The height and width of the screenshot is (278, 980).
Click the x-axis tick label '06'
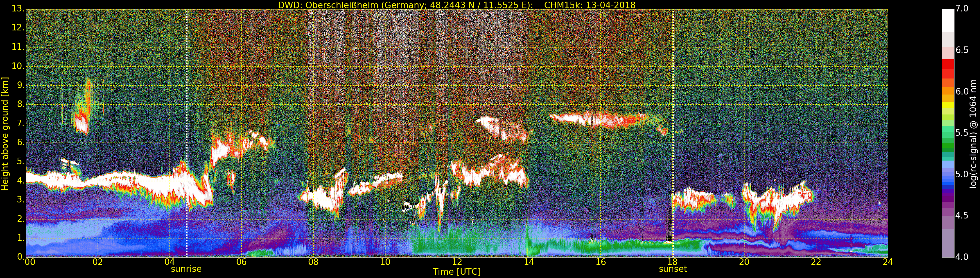pyautogui.click(x=242, y=262)
